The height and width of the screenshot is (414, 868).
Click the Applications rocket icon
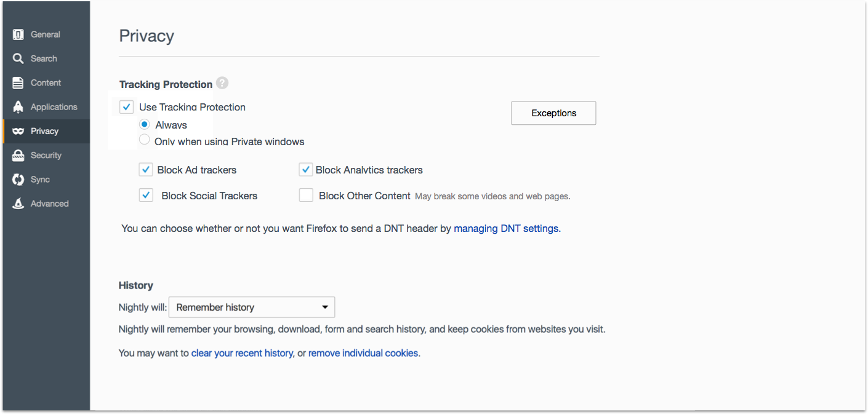[18, 107]
